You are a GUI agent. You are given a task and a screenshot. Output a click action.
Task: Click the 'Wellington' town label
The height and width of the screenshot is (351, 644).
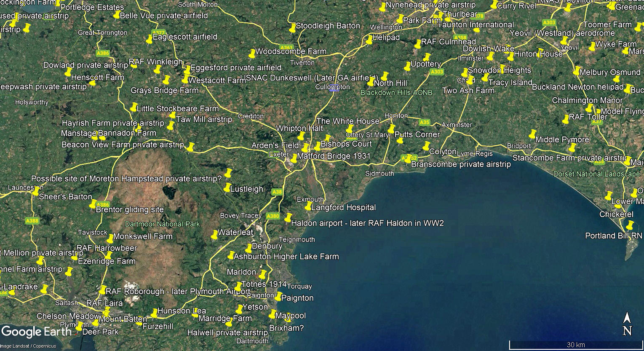(x=386, y=27)
